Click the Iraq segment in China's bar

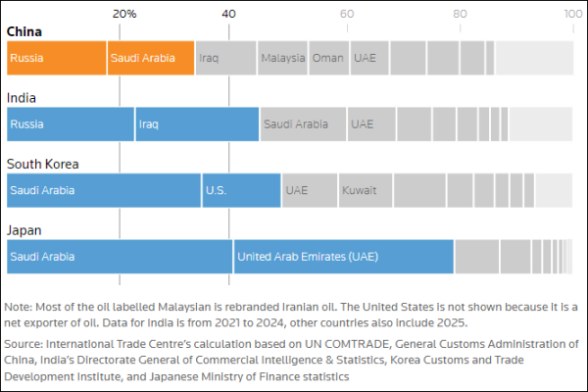225,58
